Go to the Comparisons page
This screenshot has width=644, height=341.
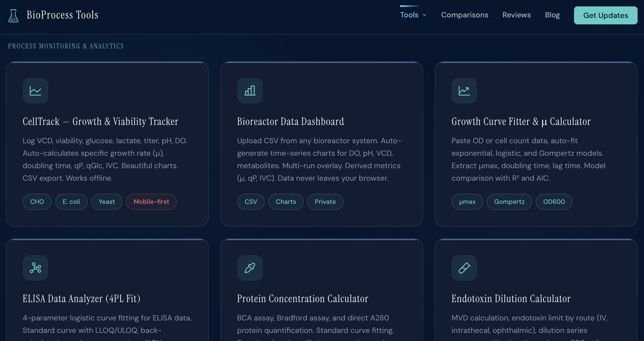click(465, 15)
